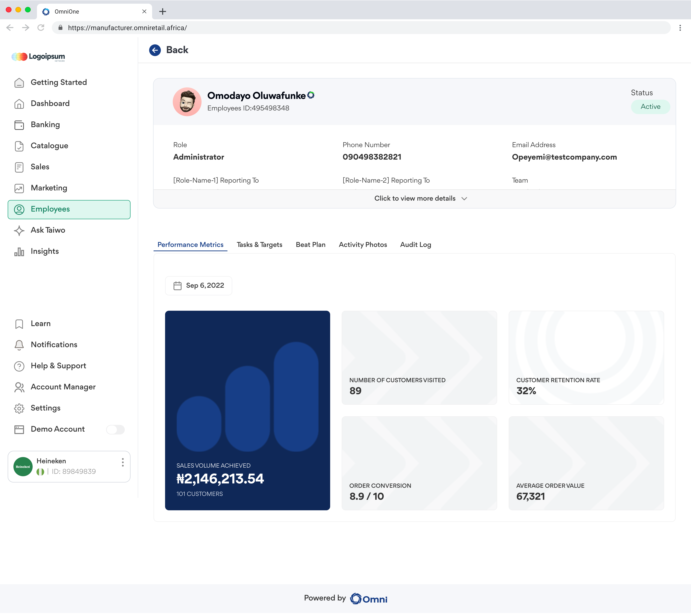The image size is (691, 616).
Task: View the Audit Log tab
Action: (x=415, y=245)
